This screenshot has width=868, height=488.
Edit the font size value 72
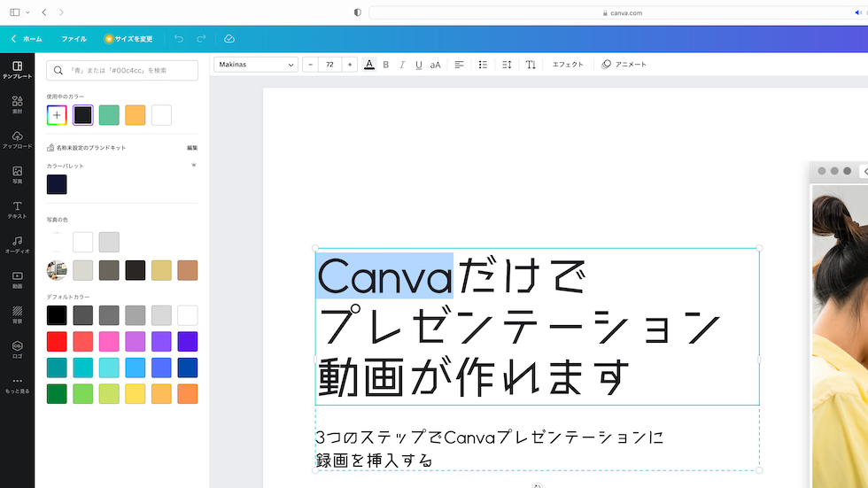point(329,65)
